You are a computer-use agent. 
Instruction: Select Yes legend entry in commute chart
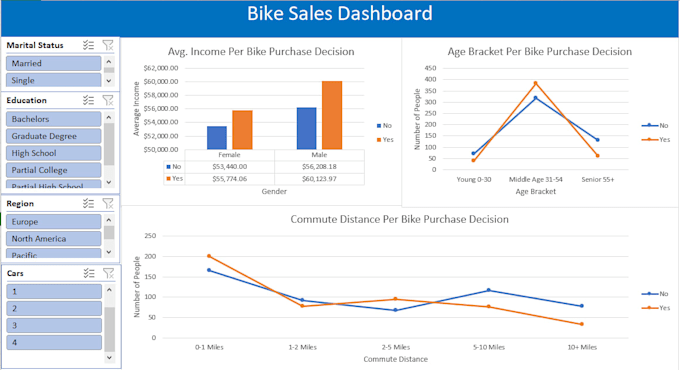(656, 308)
